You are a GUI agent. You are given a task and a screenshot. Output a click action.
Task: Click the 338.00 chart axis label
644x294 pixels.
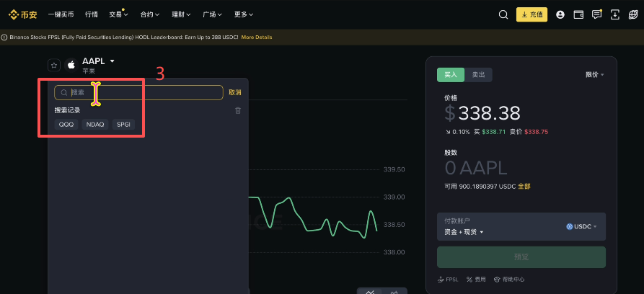[394, 252]
